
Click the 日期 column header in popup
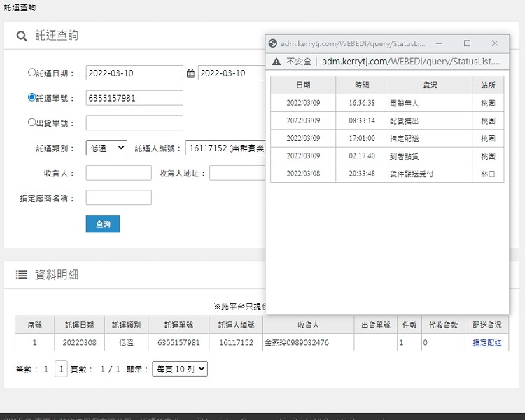[x=303, y=85]
